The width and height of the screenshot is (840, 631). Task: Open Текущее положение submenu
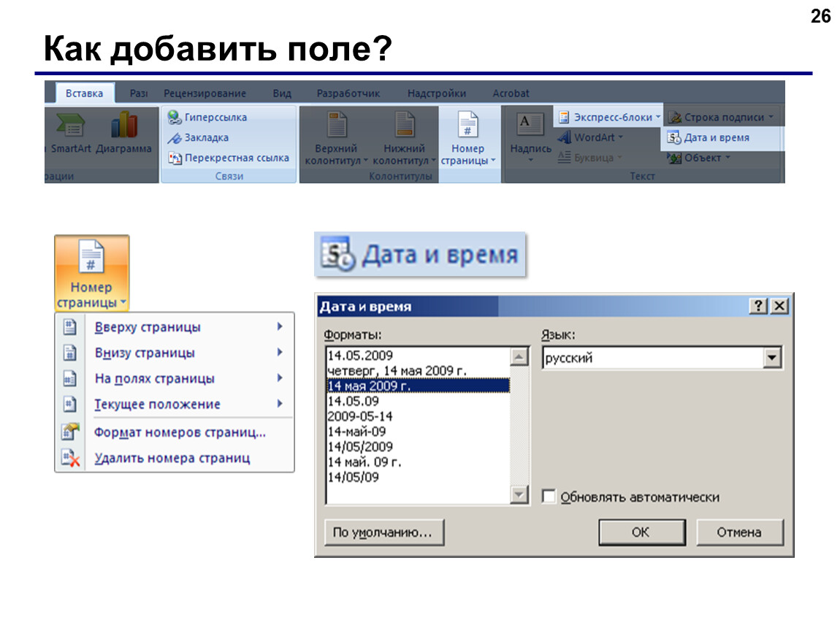tap(175, 404)
